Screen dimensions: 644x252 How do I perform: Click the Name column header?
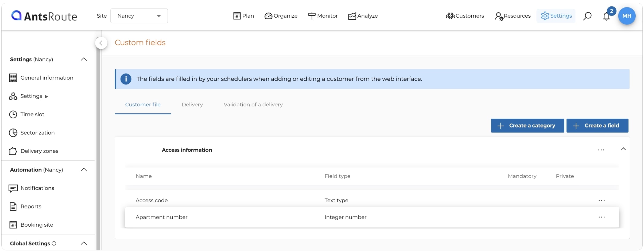click(143, 176)
